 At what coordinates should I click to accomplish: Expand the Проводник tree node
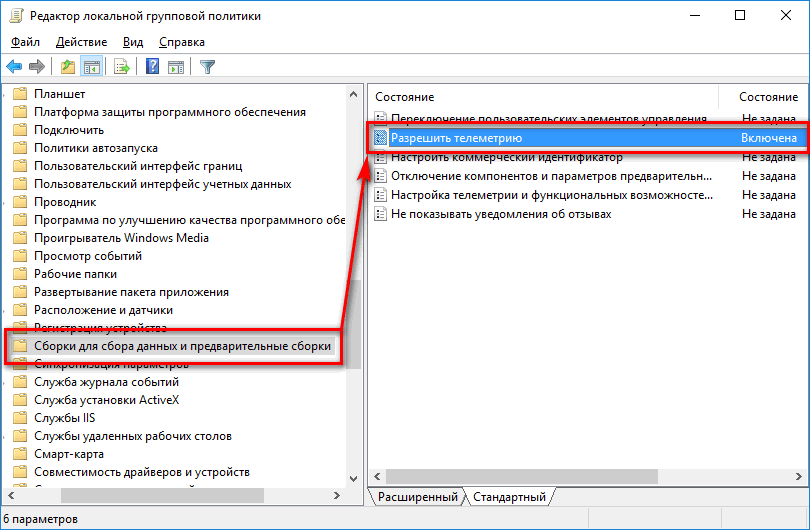coord(5,202)
